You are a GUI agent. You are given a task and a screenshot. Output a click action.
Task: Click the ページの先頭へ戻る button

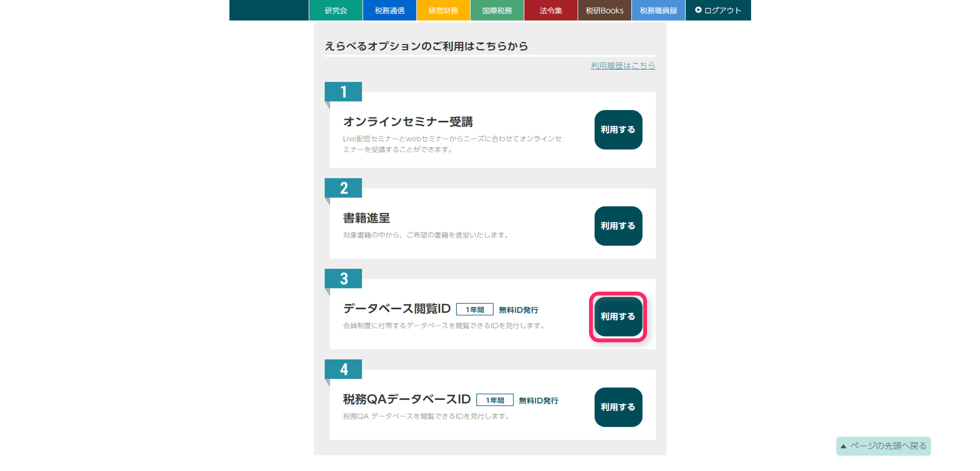pyautogui.click(x=883, y=446)
